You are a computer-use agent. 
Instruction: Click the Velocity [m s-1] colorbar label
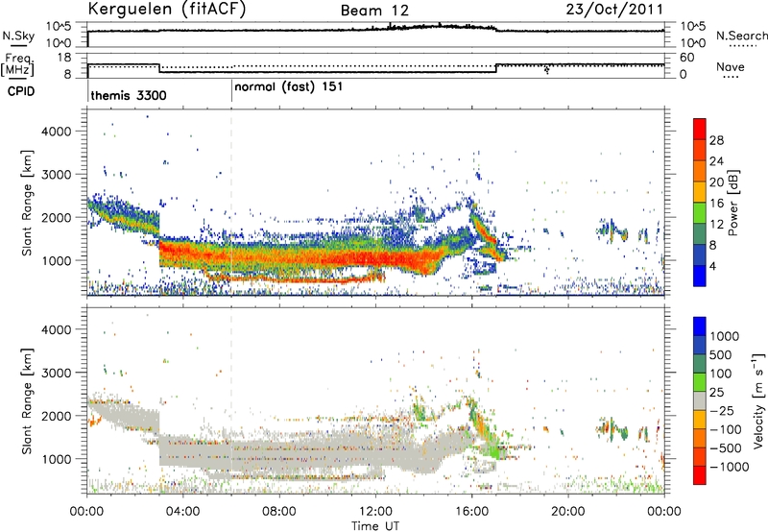click(757, 400)
